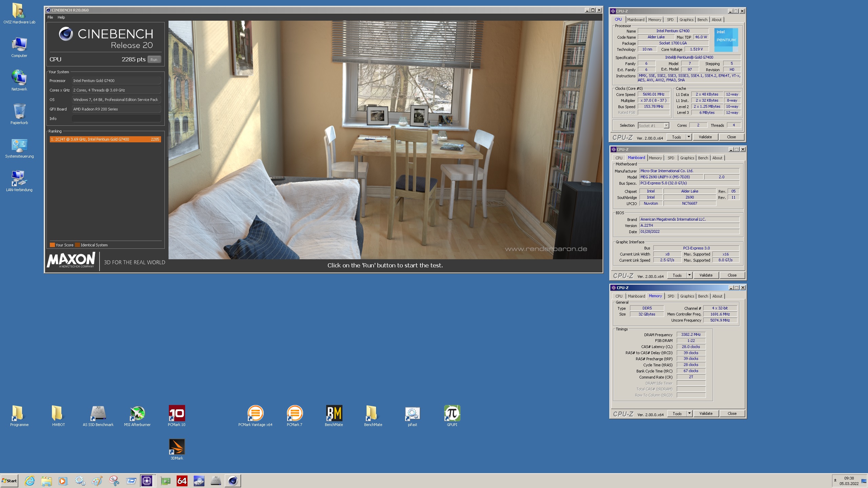This screenshot has width=868, height=488.
Task: Click Validate in the top CPU-Z window
Action: coord(705,137)
